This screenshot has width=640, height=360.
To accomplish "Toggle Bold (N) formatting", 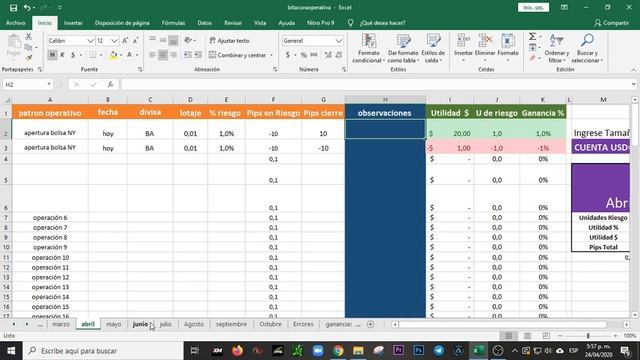I will click(x=52, y=55).
